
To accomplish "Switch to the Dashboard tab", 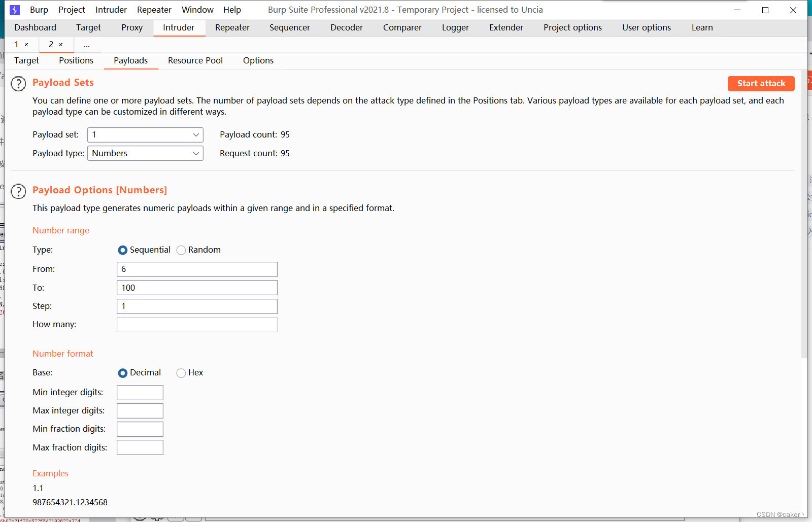I will 35,27.
